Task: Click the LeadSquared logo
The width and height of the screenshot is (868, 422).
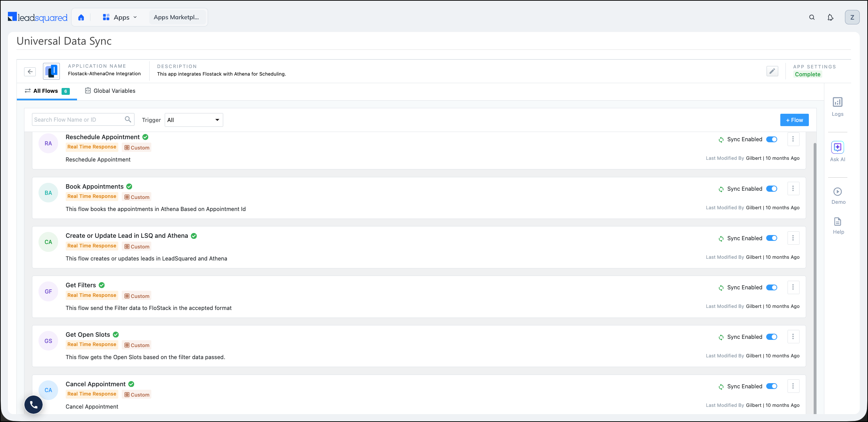Action: (x=37, y=17)
